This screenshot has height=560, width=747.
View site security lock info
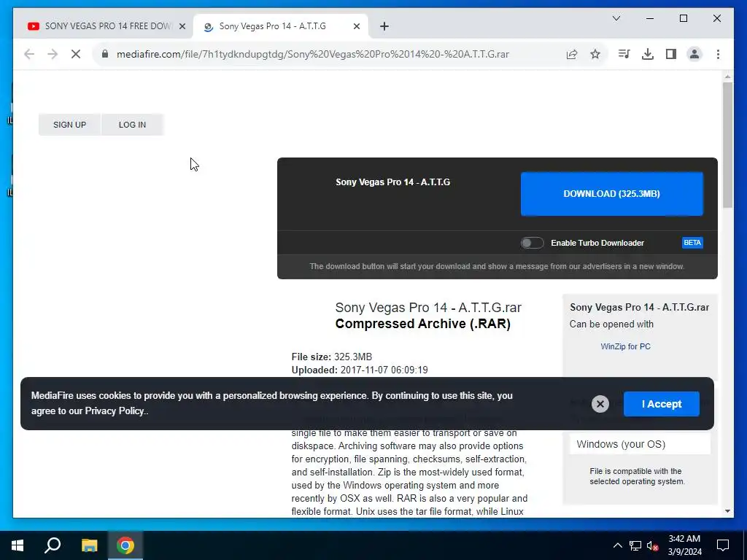tap(105, 54)
